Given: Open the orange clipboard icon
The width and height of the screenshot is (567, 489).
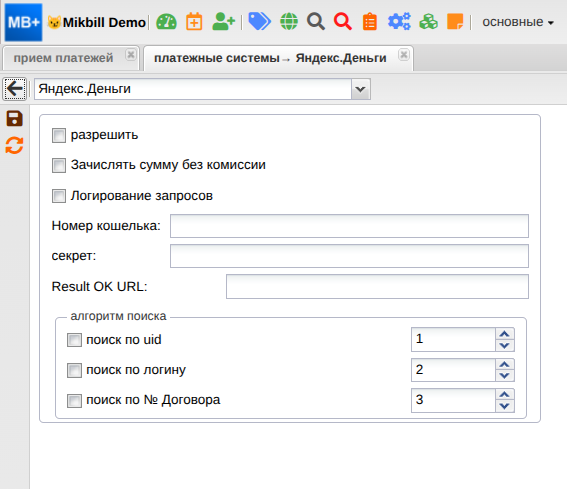Looking at the screenshot, I should [370, 22].
